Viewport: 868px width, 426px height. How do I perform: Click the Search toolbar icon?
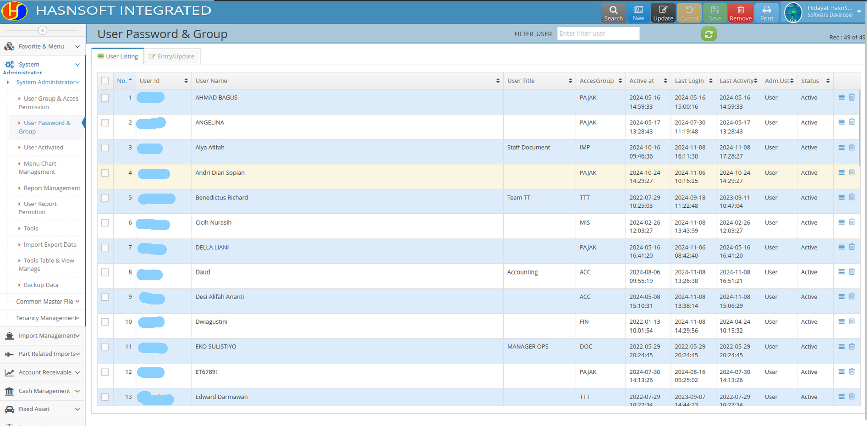tap(613, 13)
